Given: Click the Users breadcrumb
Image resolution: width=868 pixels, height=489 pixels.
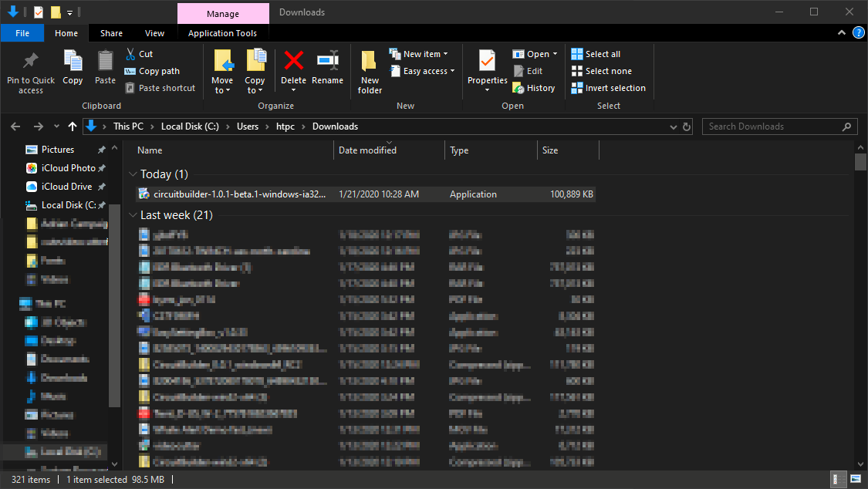Looking at the screenshot, I should click(248, 126).
